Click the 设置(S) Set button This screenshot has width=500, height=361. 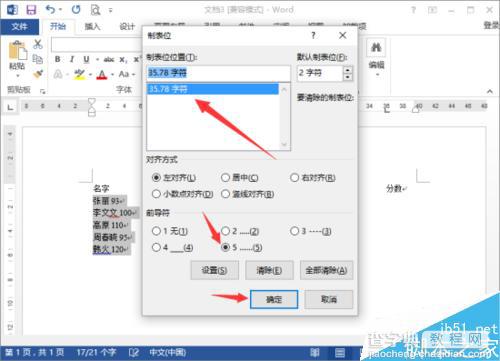[214, 270]
